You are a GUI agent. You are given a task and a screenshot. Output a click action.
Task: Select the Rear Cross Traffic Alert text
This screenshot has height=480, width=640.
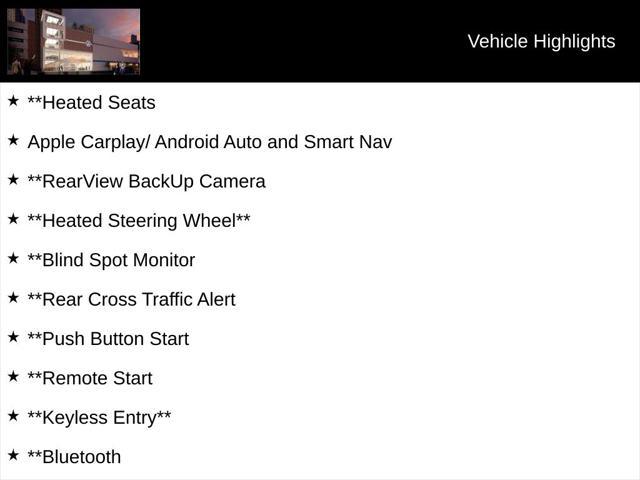(x=131, y=300)
